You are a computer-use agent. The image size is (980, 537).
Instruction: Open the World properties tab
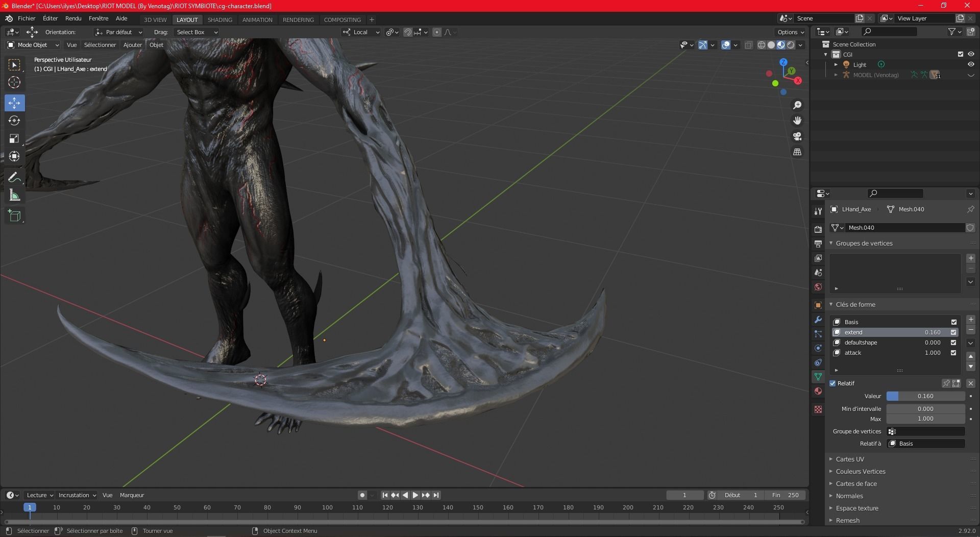818,287
